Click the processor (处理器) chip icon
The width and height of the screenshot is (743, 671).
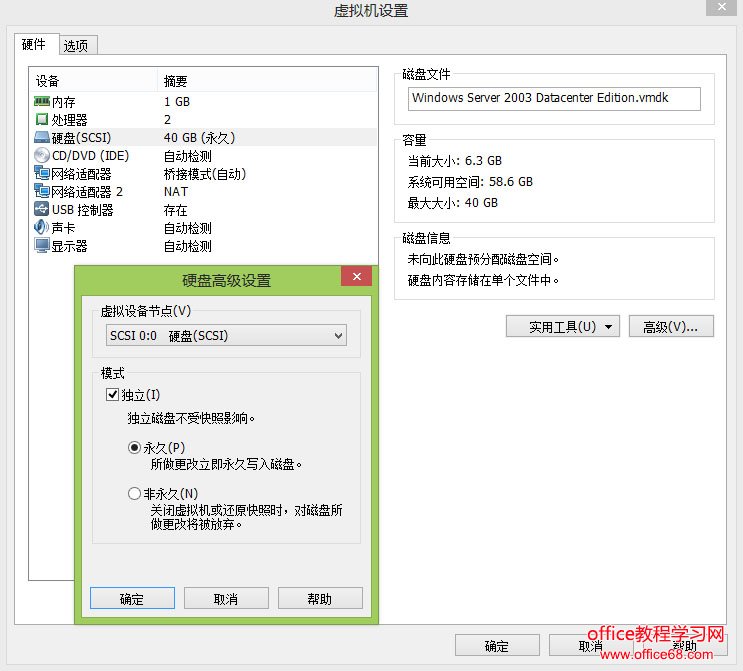point(42,119)
